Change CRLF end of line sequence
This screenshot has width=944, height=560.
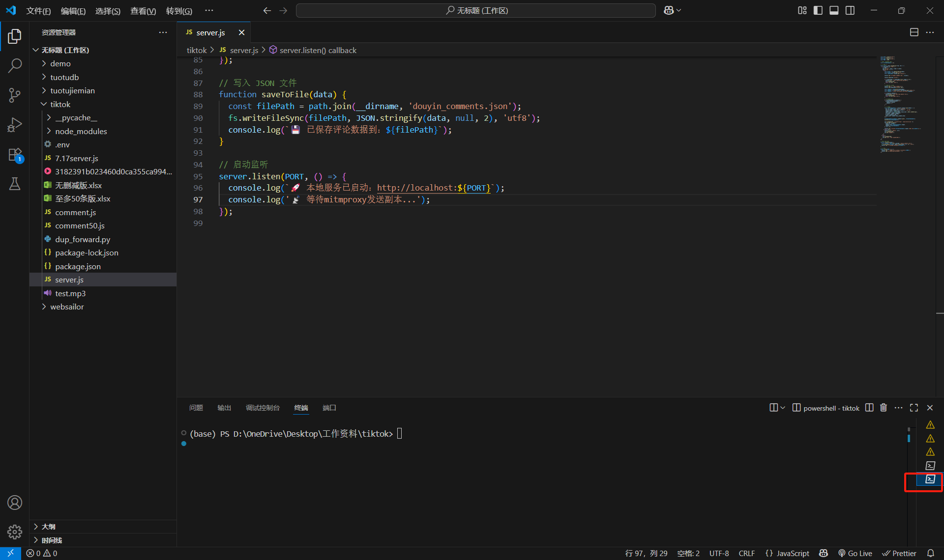[x=746, y=553]
